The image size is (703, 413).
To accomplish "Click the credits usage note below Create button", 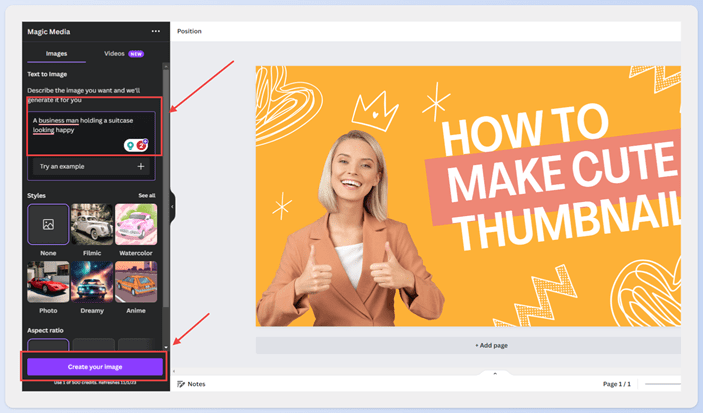I will click(x=95, y=383).
